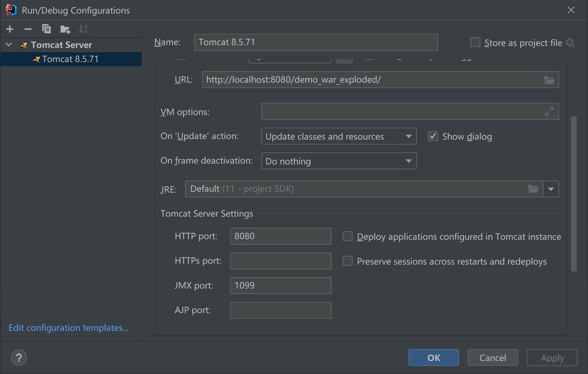Enable Store as project file checkbox
This screenshot has width=588, height=374.
tap(475, 43)
